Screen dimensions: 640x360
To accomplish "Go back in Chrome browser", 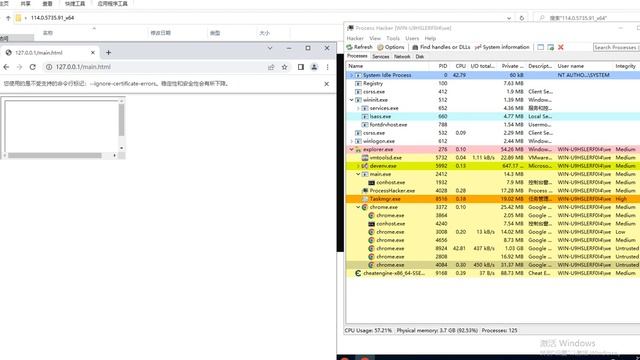I will pyautogui.click(x=6, y=67).
